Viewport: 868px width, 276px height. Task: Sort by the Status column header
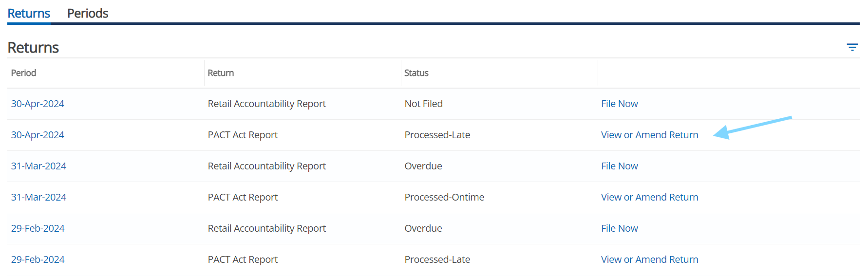416,73
